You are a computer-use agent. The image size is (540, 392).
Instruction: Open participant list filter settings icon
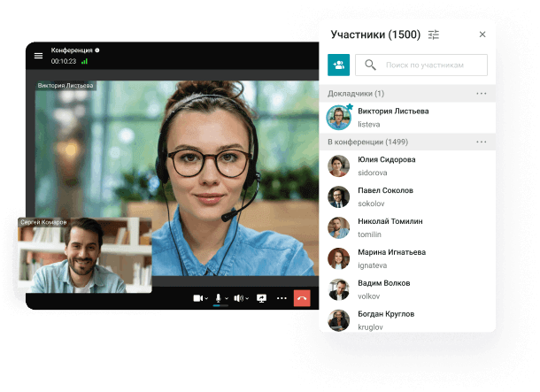tap(434, 35)
